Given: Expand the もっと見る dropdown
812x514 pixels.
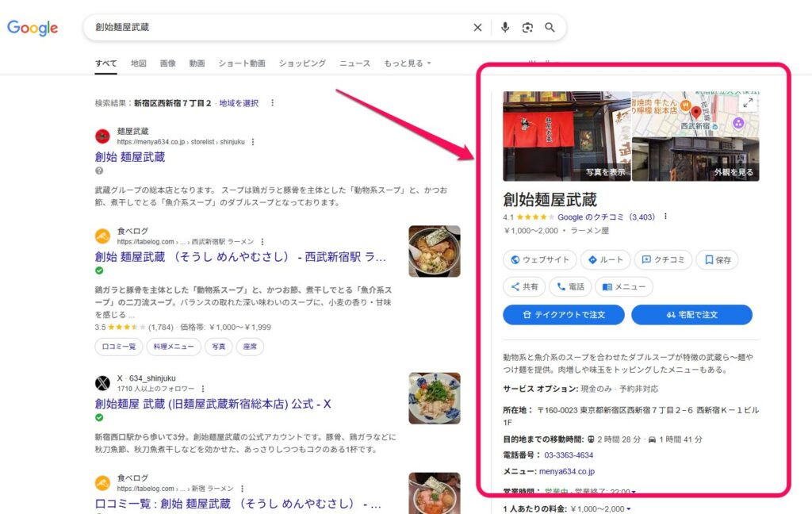Looking at the screenshot, I should coord(407,63).
